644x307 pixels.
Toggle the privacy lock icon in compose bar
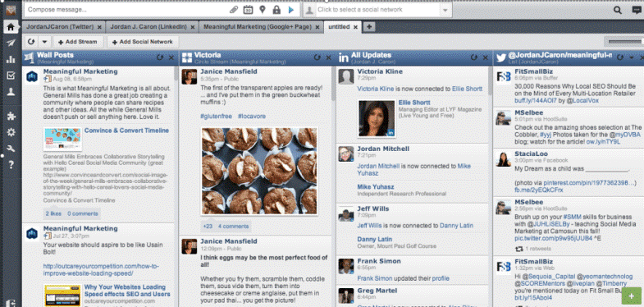click(276, 10)
